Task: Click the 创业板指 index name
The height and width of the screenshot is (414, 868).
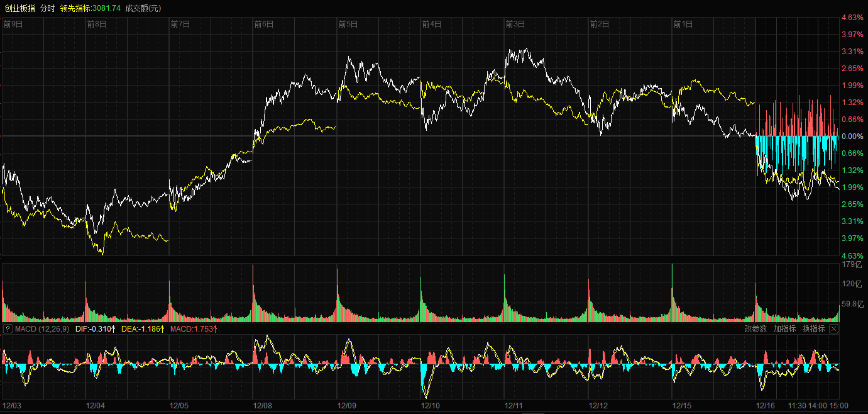Action: pos(19,8)
